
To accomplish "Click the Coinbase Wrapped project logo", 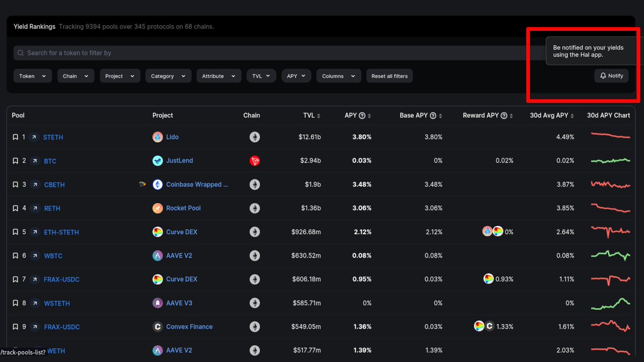I will 157,184.
